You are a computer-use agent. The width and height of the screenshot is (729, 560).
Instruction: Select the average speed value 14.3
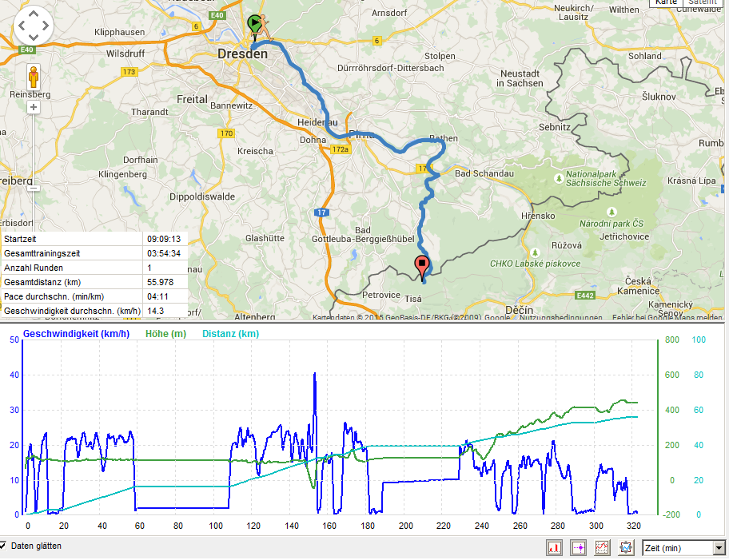155,311
